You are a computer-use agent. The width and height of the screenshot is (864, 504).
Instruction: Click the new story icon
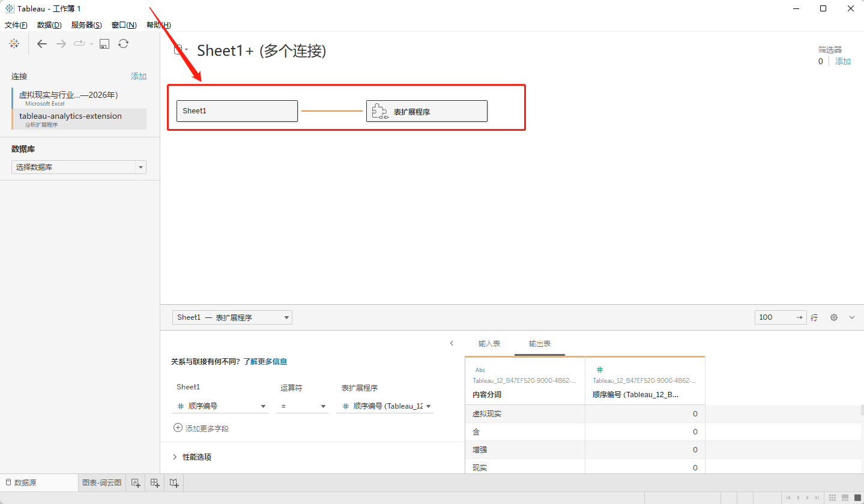174,482
